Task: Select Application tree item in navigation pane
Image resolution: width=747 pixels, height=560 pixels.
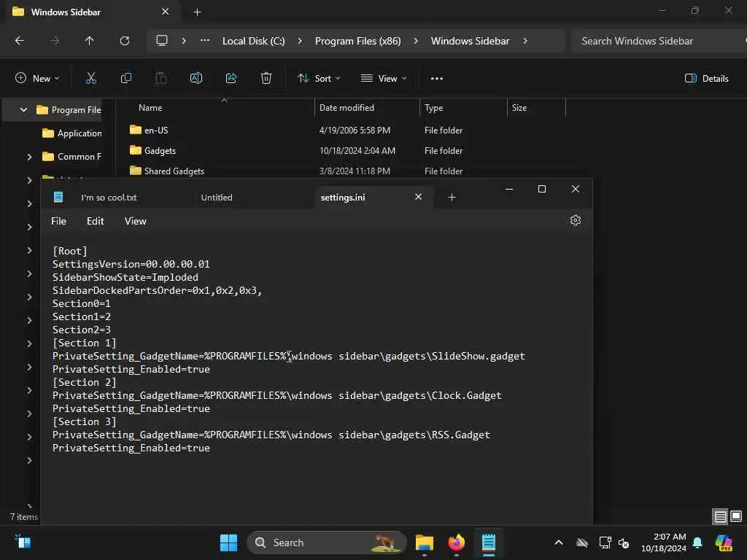Action: coord(71,133)
